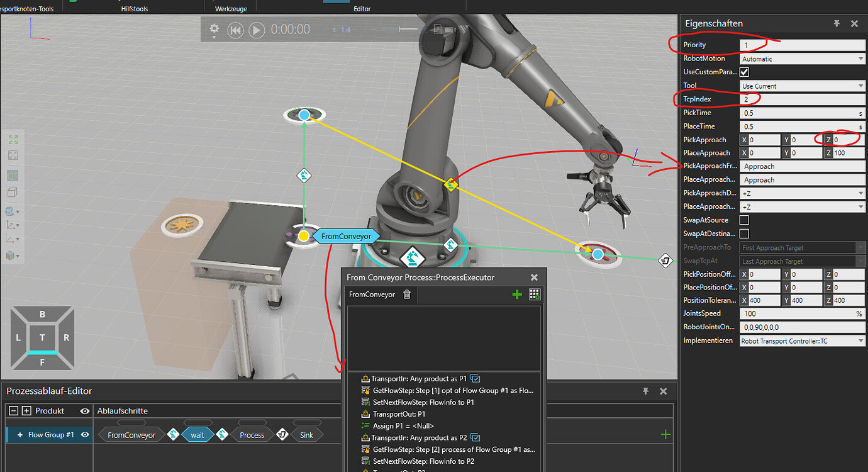Select the Fit View tool in left toolbar
868x472 pixels.
(14, 140)
